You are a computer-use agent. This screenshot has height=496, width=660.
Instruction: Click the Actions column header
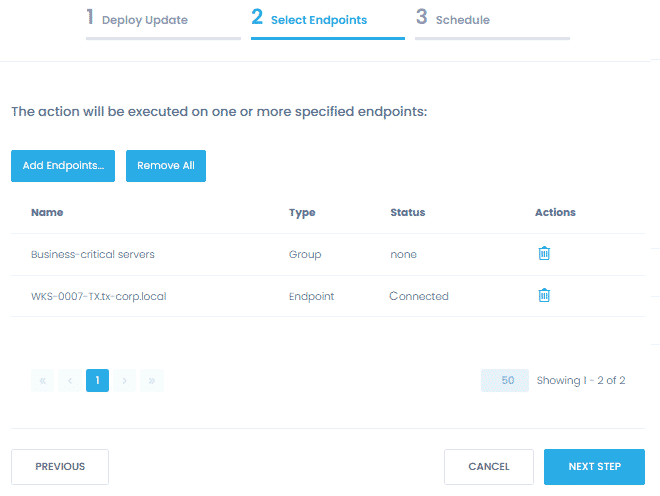pyautogui.click(x=555, y=212)
